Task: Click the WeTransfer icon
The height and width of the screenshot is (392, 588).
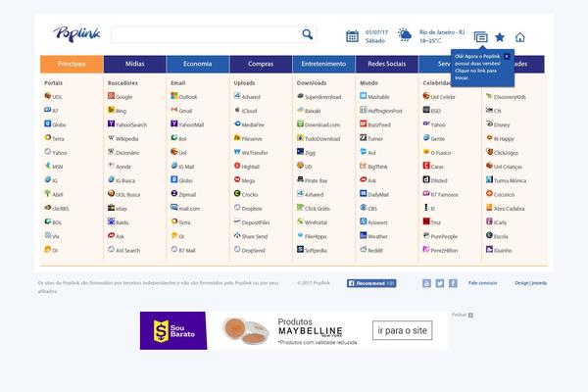Action: pos(237,152)
